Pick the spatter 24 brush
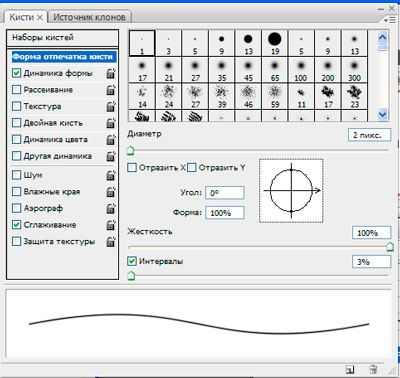Image resolution: width=400 pixels, height=378 pixels. click(169, 97)
